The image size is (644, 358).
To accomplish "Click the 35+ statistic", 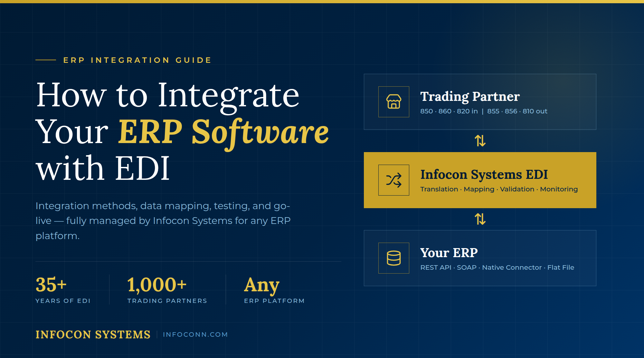I will coord(51,285).
